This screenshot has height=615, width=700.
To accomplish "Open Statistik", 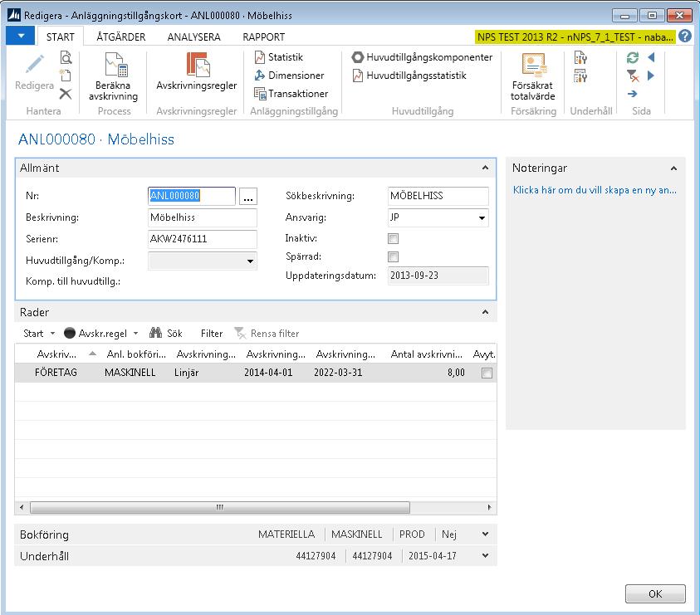I will click(278, 57).
